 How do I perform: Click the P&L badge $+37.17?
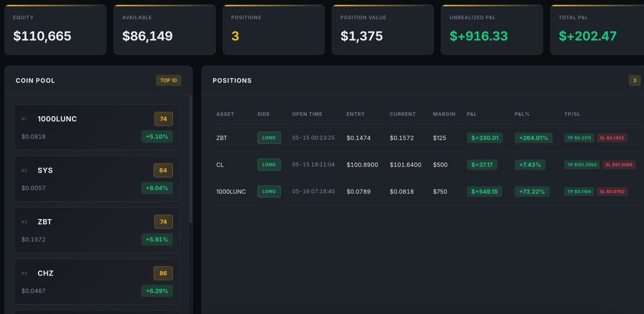482,165
